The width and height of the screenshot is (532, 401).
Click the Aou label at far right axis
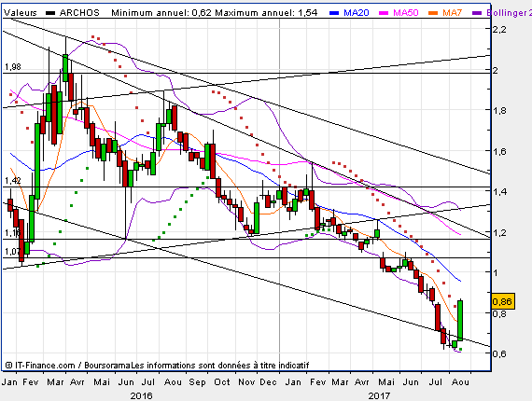point(460,382)
